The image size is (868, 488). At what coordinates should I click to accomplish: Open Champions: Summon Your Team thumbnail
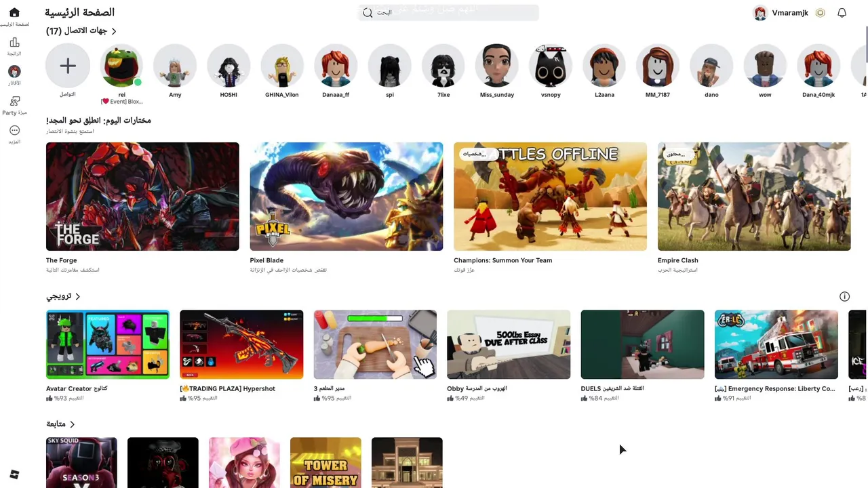click(x=551, y=197)
